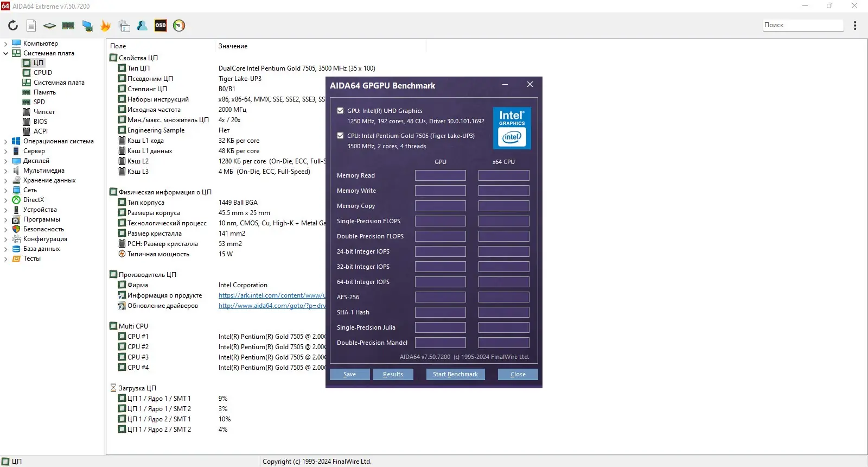Click Save in the GPGPU Benchmark dialog

[350, 374]
